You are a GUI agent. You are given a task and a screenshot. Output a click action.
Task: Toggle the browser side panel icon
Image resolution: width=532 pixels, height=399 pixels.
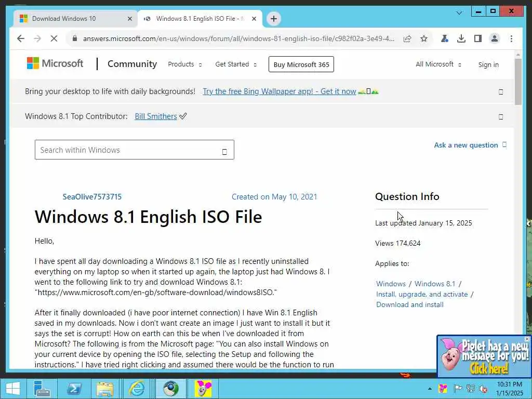[478, 38]
